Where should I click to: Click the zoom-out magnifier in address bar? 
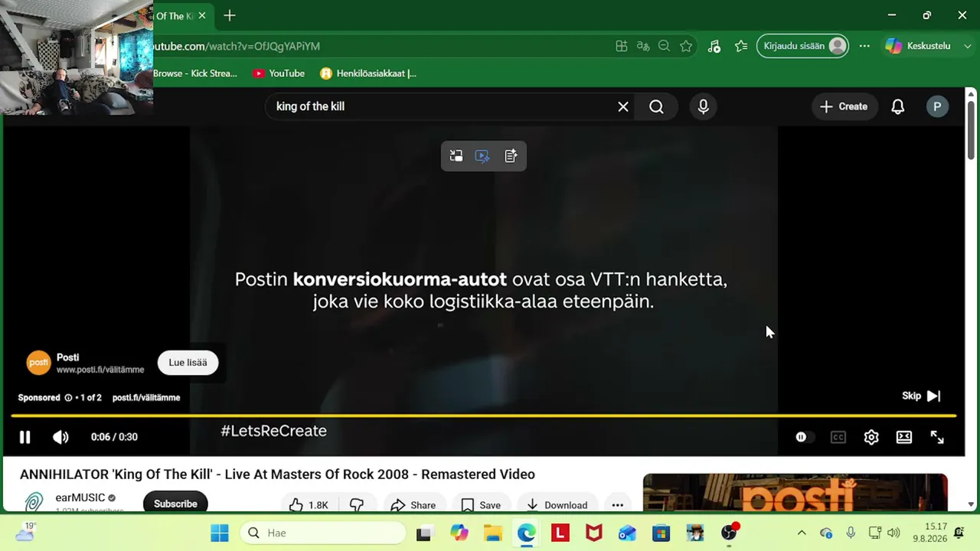click(x=665, y=46)
